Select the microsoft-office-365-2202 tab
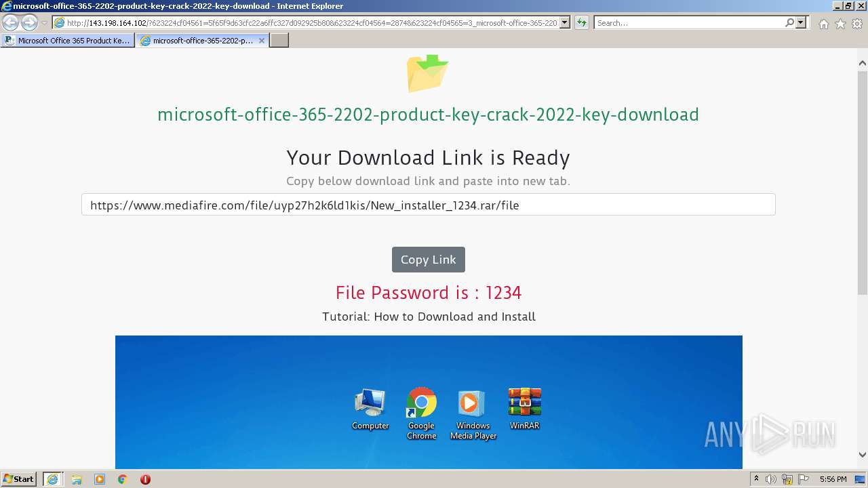Image resolution: width=868 pixels, height=488 pixels. click(197, 41)
